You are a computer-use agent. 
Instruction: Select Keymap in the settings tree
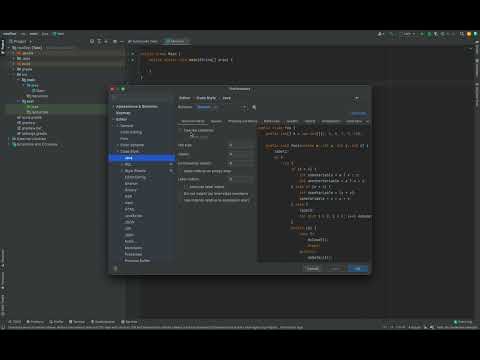pos(123,113)
